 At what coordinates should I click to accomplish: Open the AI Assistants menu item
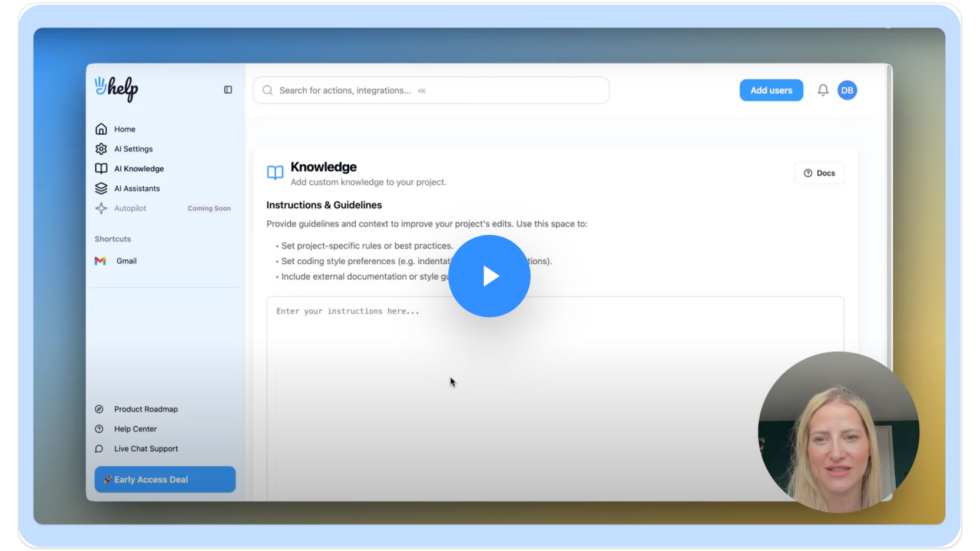click(137, 188)
